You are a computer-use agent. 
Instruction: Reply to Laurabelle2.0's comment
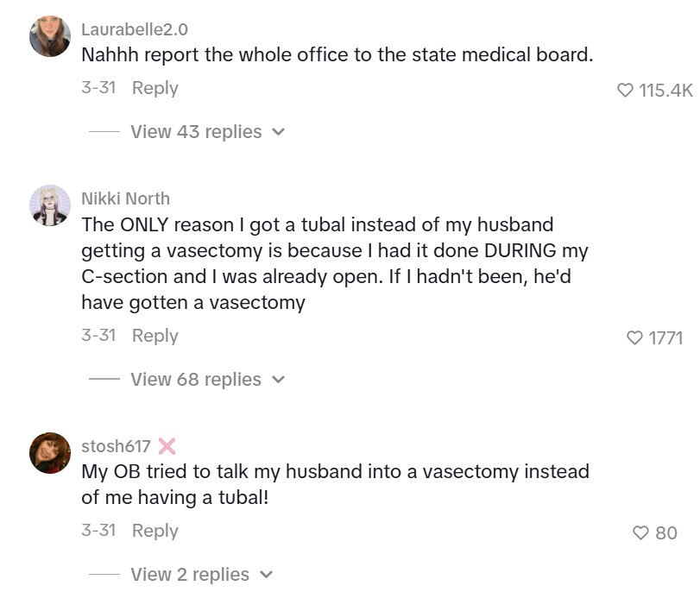pyautogui.click(x=155, y=88)
